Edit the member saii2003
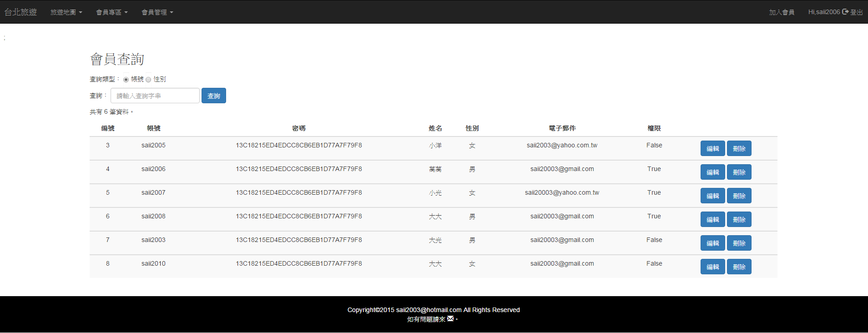Viewport: 868px width, 333px height. [712, 243]
